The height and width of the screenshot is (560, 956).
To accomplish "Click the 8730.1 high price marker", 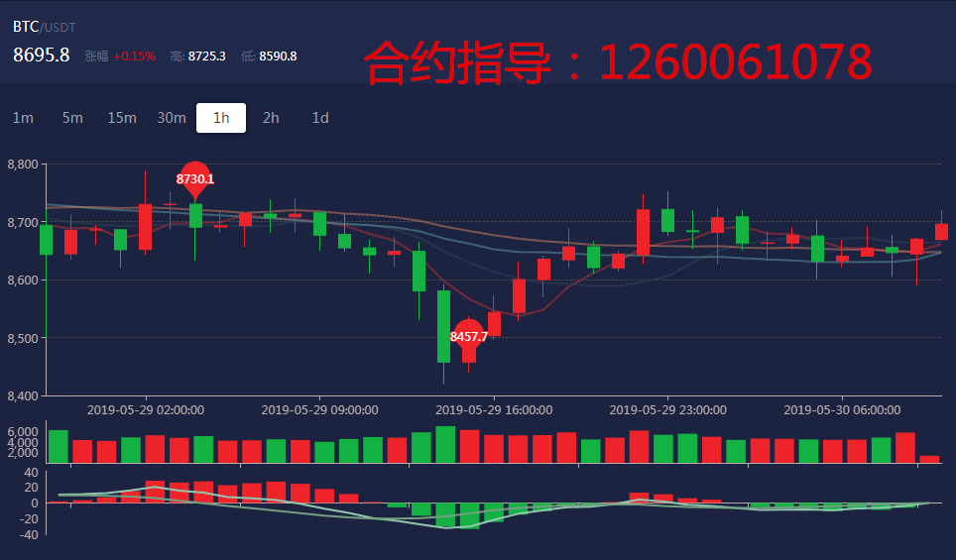I will pos(195,179).
